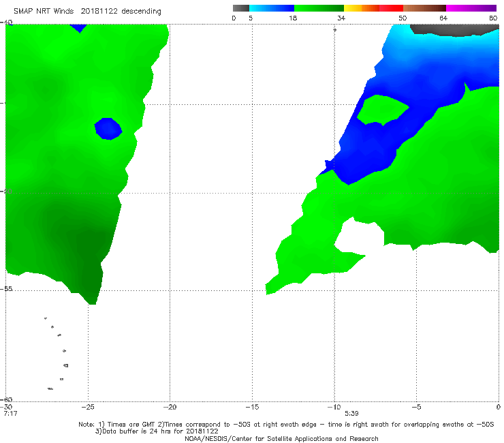This screenshot has width=504, height=443.
Task: Click the latitude label "-50" on the left axis
Action: (x=6, y=191)
